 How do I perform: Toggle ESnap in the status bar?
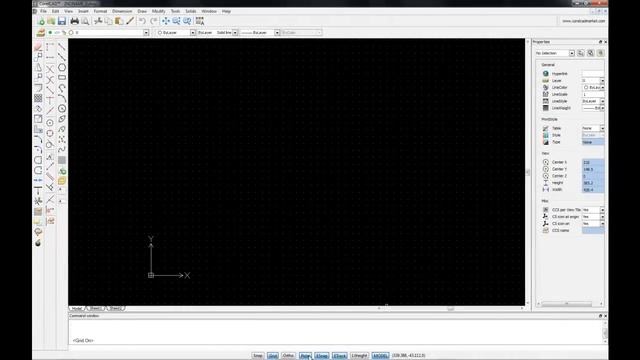coord(322,356)
